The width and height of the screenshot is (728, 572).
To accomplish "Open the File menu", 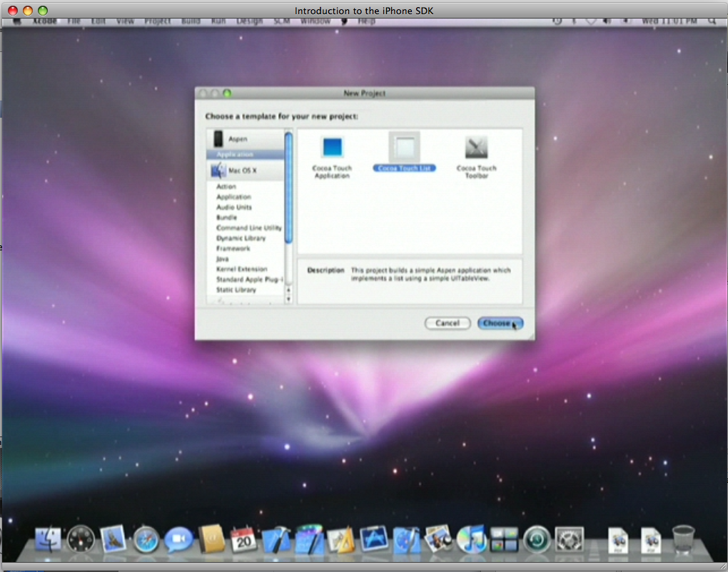I will tap(74, 21).
